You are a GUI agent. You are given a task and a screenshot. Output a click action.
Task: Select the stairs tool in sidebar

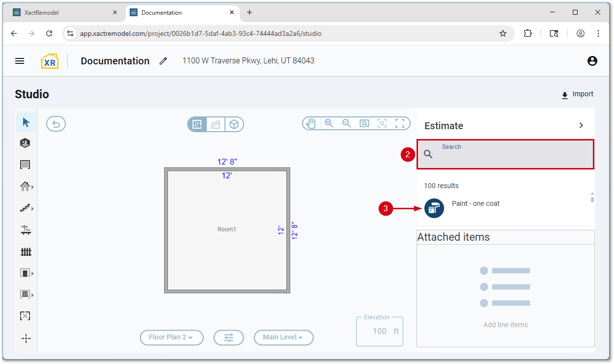click(x=26, y=208)
